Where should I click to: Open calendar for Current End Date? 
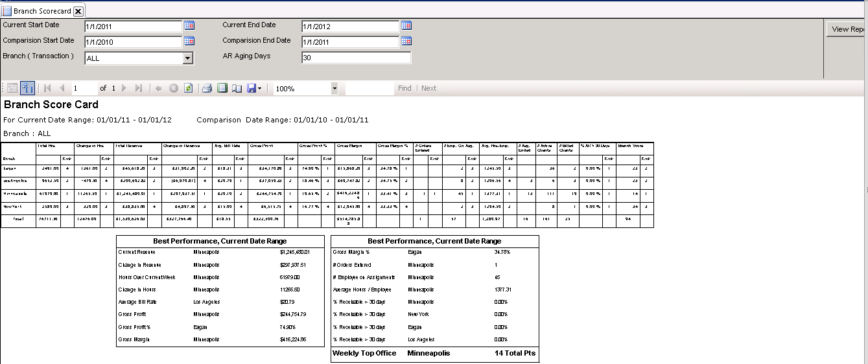(406, 25)
